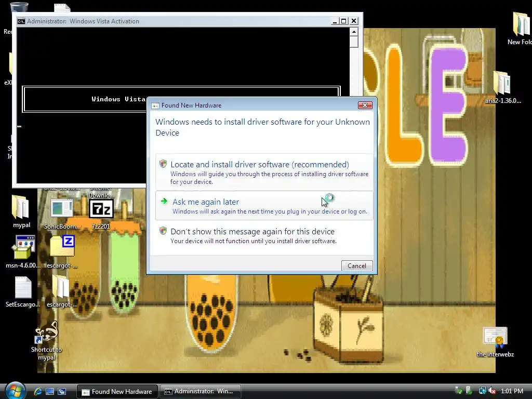Launch Internet Explorer from Quick Launch
This screenshot has height=399, width=532.
(38, 391)
